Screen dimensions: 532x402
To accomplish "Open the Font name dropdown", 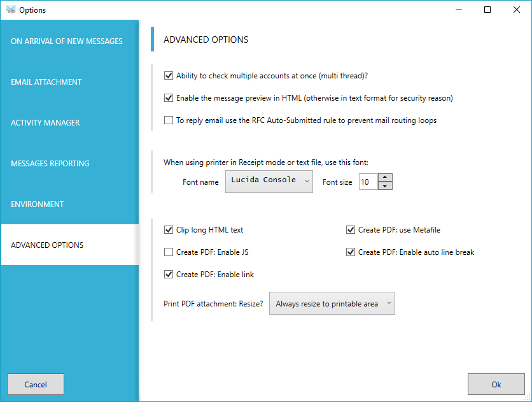I will pos(269,182).
